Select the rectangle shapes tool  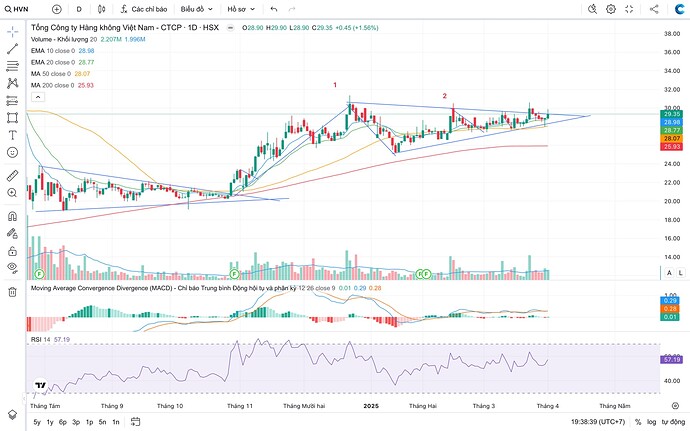[12, 118]
